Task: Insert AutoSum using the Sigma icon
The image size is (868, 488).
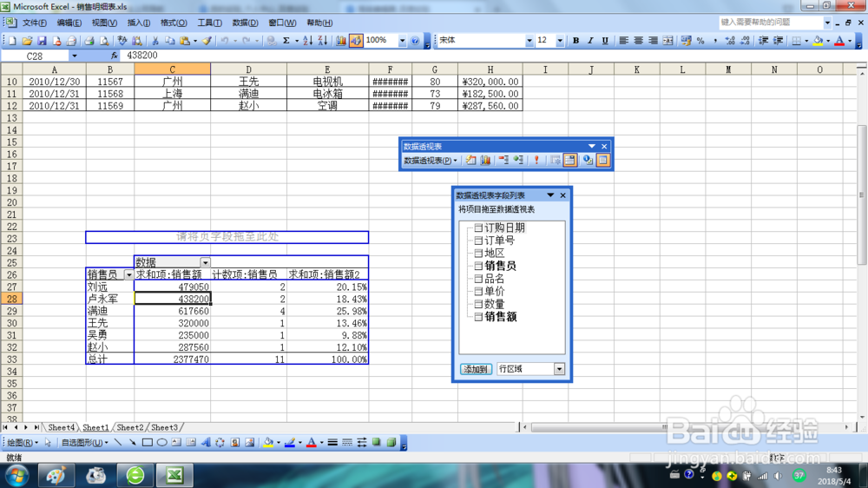Action: coord(286,41)
